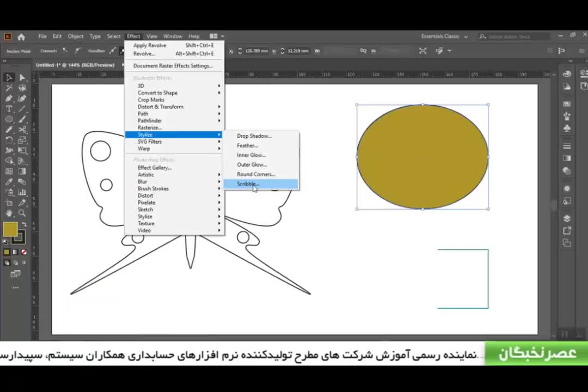This screenshot has height=392, width=588.
Task: Pick the Column Graph tool
Action: click(22, 192)
